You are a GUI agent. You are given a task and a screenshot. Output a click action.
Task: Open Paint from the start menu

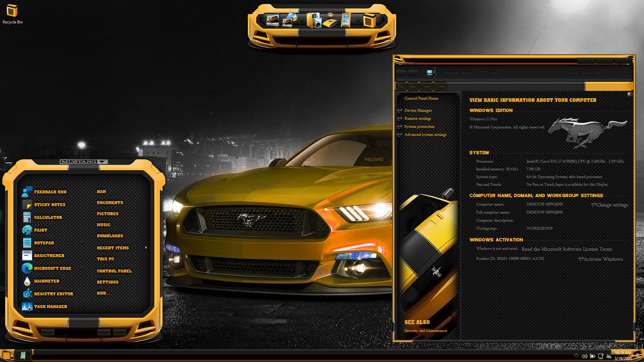click(41, 230)
